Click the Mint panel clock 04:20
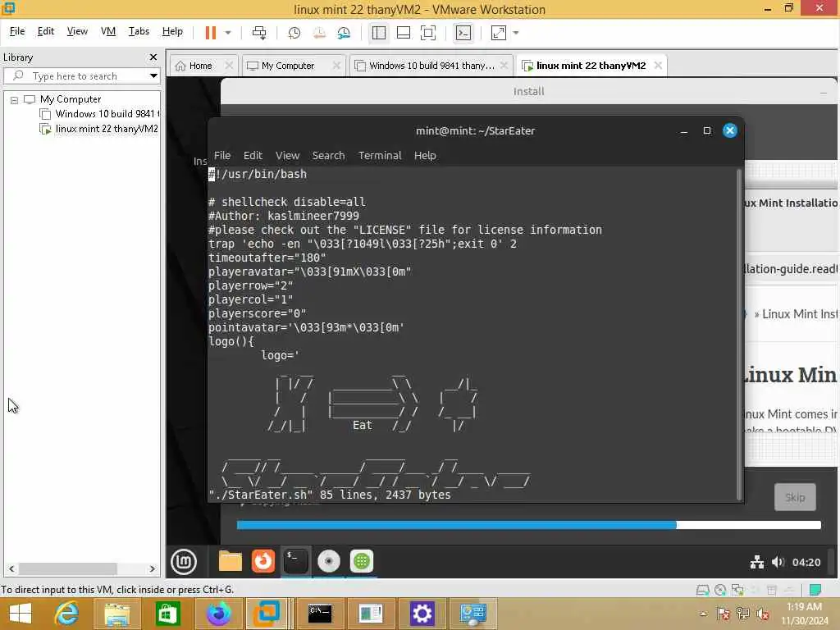Image resolution: width=840 pixels, height=630 pixels. 806,562
